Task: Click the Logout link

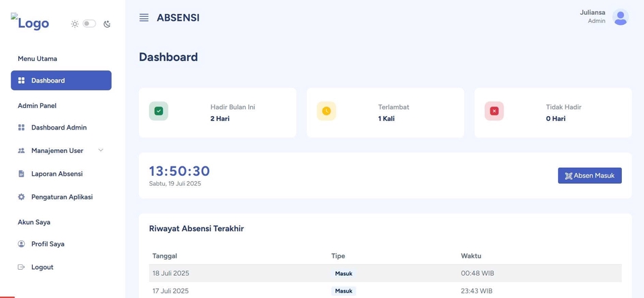Action: click(x=61, y=267)
